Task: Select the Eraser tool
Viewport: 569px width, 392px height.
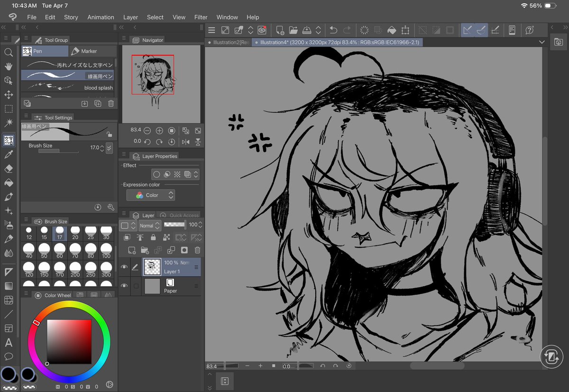Action: pyautogui.click(x=9, y=169)
